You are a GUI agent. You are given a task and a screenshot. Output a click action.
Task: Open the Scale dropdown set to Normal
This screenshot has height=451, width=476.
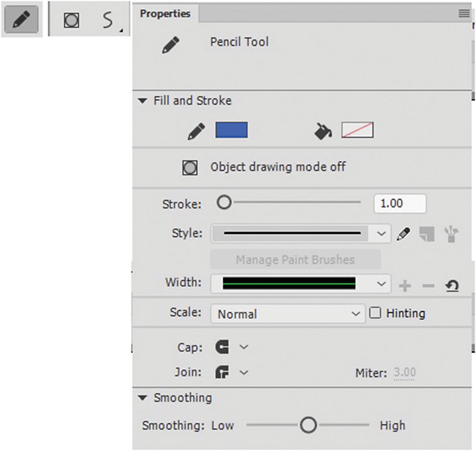click(x=288, y=314)
